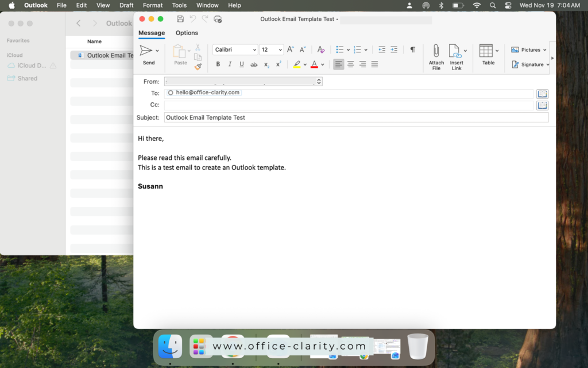Toggle italic formatting
Image resolution: width=588 pixels, height=368 pixels.
[x=230, y=64]
